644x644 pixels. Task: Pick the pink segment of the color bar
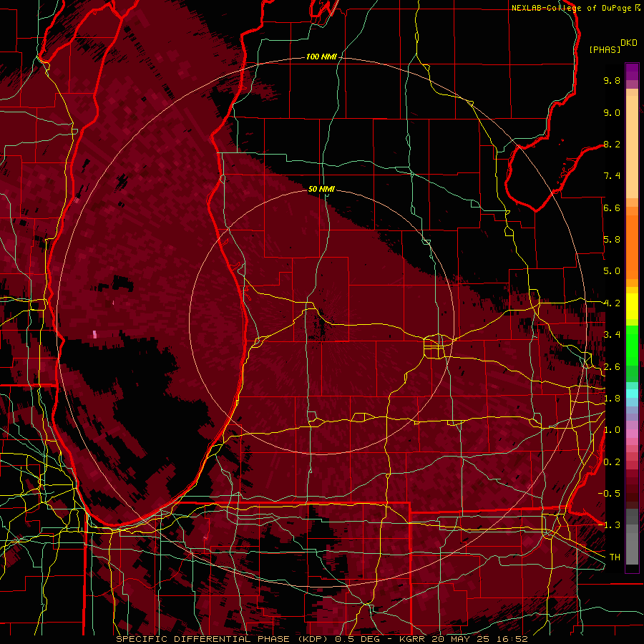click(x=632, y=434)
